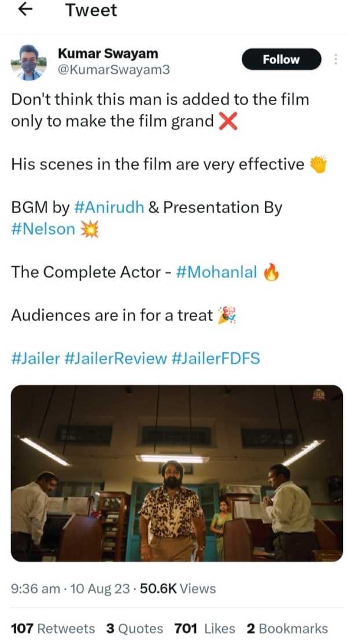Open Kumar Swayam's profile picture
The image size is (347, 644).
28,62
